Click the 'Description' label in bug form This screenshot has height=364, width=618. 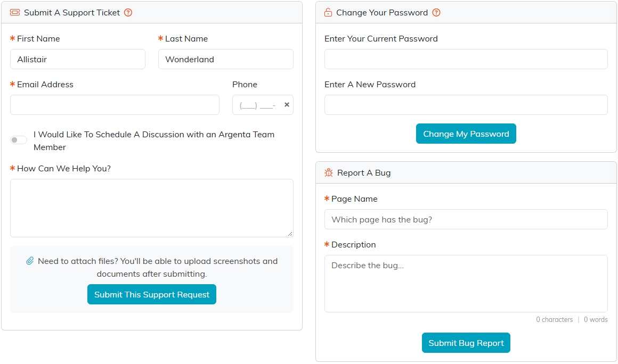[x=354, y=244]
